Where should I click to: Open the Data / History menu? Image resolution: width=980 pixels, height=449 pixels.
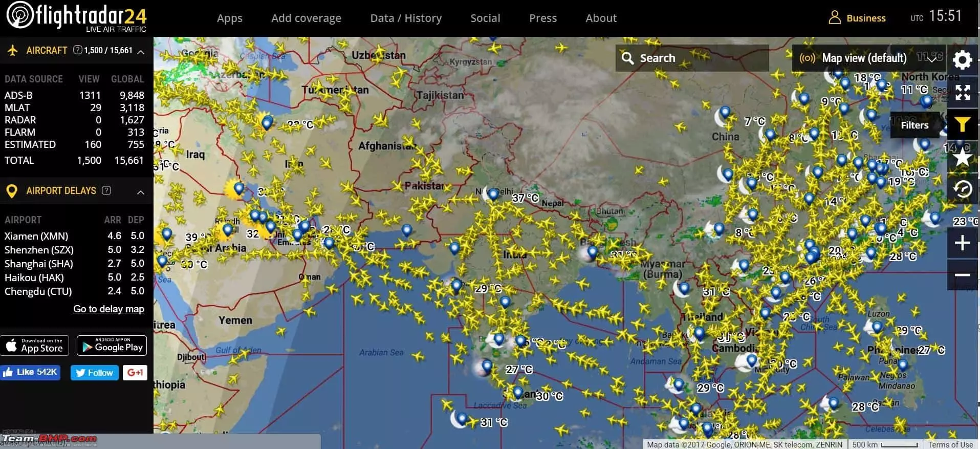(405, 18)
